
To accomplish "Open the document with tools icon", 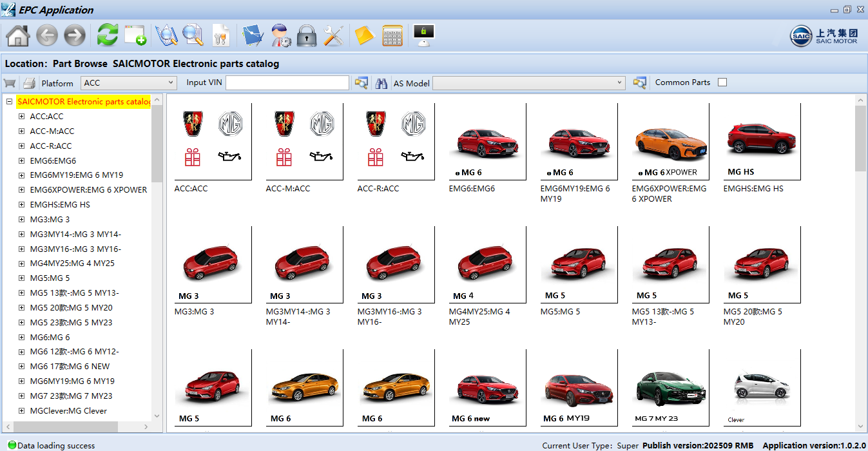I will point(220,35).
